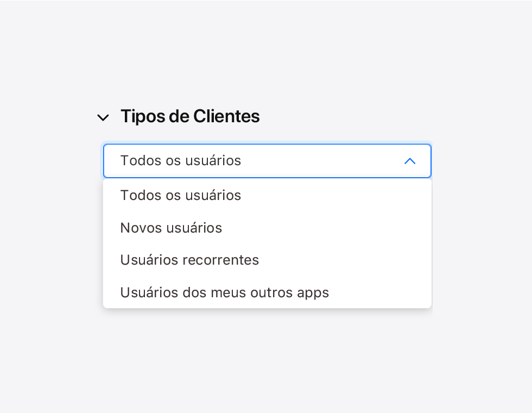Collapse the Tipos de Clientes section chevron
This screenshot has height=413, width=532.
click(x=103, y=117)
